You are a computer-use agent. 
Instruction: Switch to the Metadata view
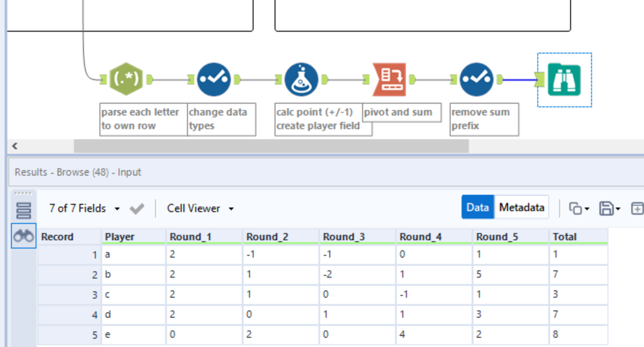[x=522, y=207]
